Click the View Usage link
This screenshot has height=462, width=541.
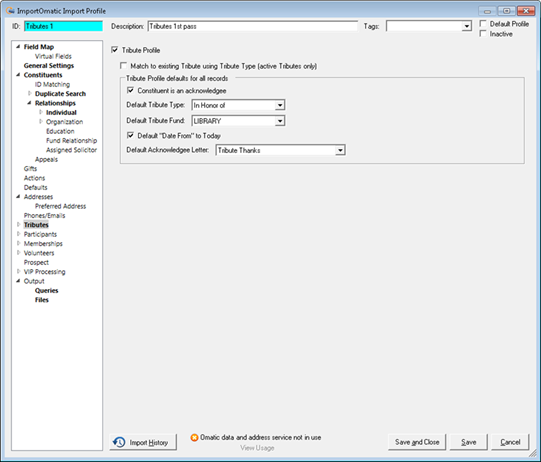coord(257,448)
